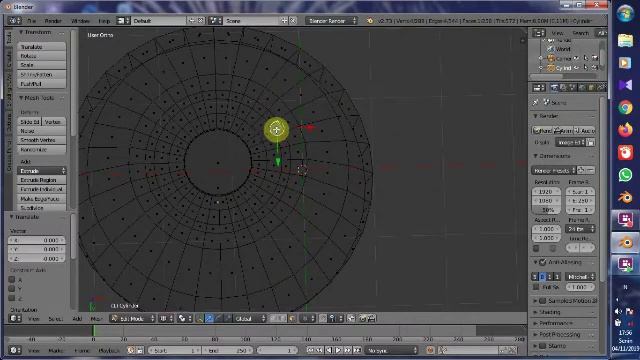Image resolution: width=640 pixels, height=360 pixels.
Task: Open the No Sync playback dropdown
Action: (391, 350)
